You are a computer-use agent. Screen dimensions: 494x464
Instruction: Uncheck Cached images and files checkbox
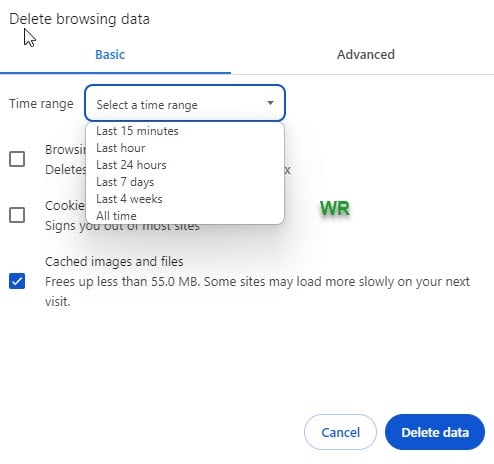[x=17, y=281]
